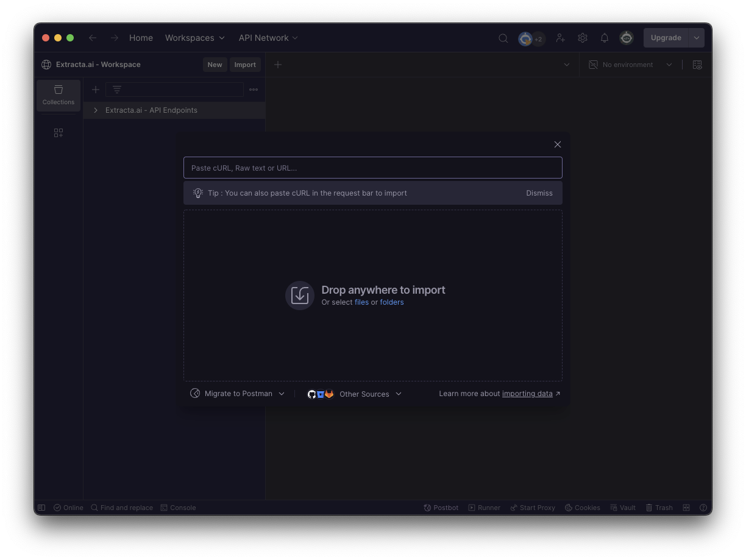The width and height of the screenshot is (746, 560).
Task: Click the import drop arrow icon
Action: [300, 296]
